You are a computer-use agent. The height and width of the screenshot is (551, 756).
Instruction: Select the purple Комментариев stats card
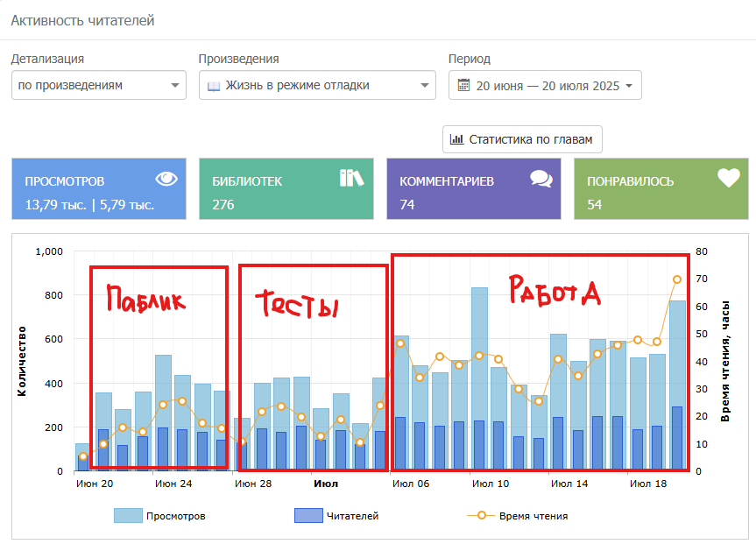[474, 188]
